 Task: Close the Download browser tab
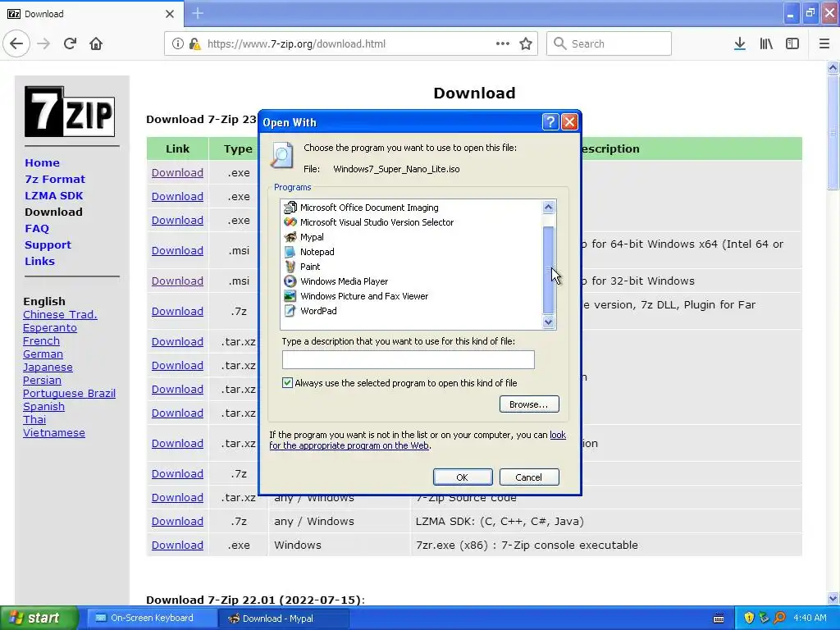[x=169, y=14]
